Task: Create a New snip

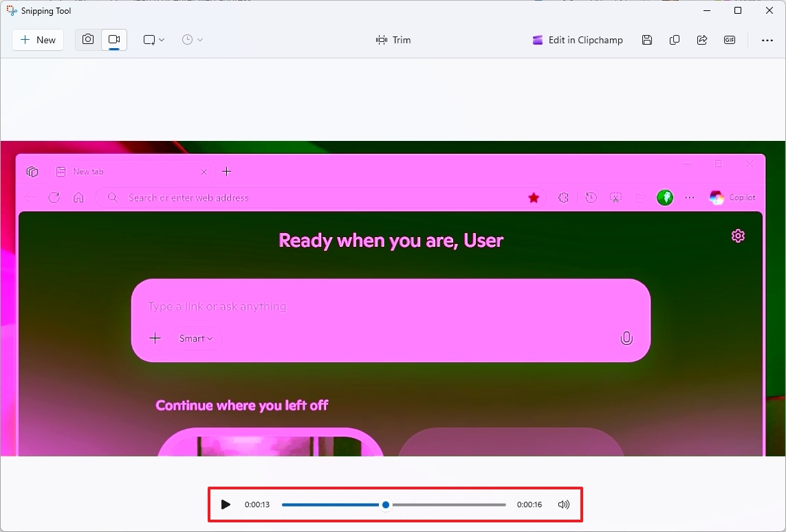Action: 38,39
